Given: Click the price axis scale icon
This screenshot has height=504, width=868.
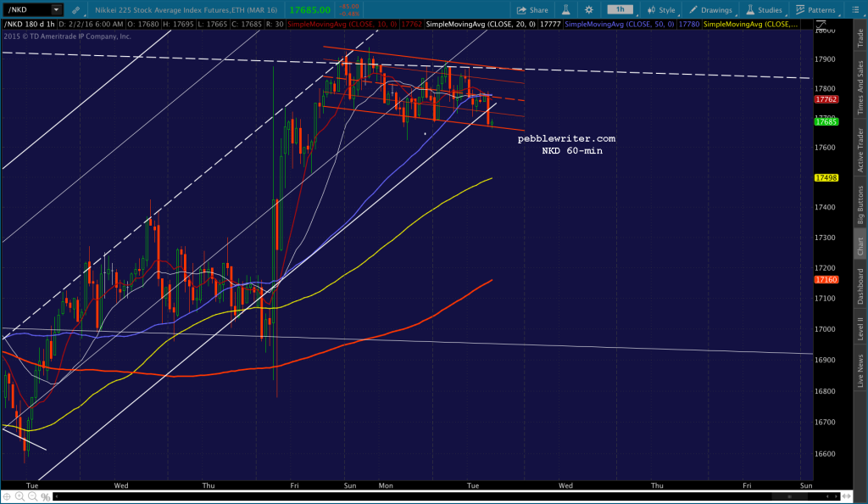Looking at the screenshot, I should coord(821,25).
